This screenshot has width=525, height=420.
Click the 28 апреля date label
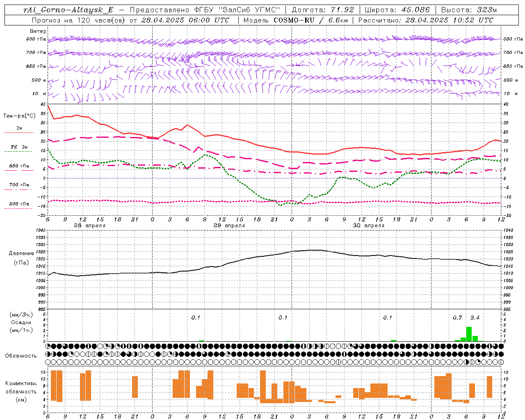[89, 226]
